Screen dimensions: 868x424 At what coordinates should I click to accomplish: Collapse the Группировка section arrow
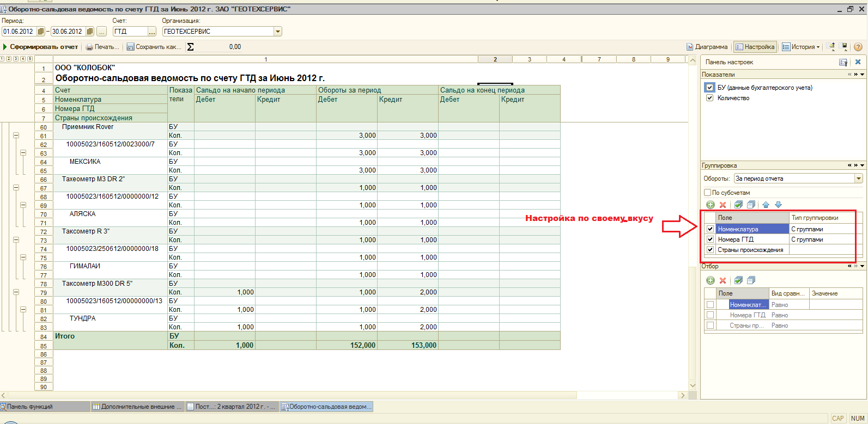[x=863, y=165]
